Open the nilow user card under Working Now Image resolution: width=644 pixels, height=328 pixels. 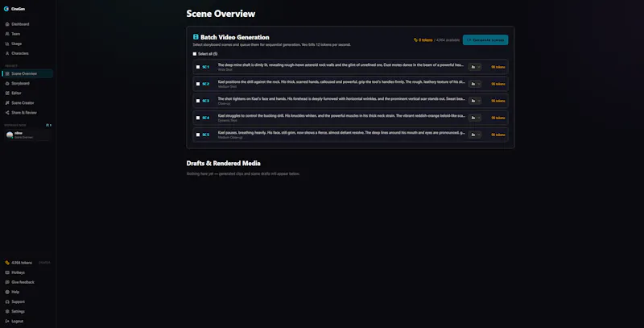pos(27,135)
